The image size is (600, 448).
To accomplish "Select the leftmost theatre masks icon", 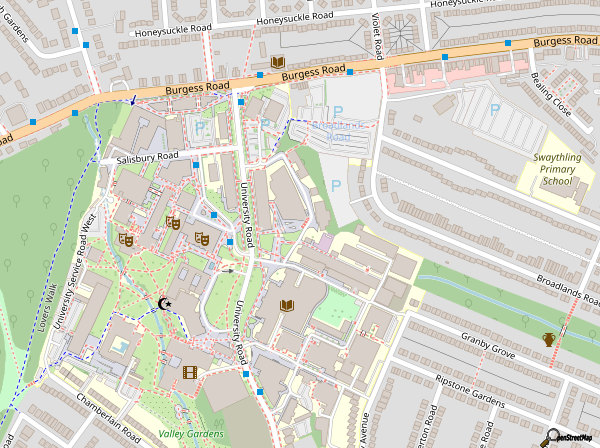I will 126,240.
